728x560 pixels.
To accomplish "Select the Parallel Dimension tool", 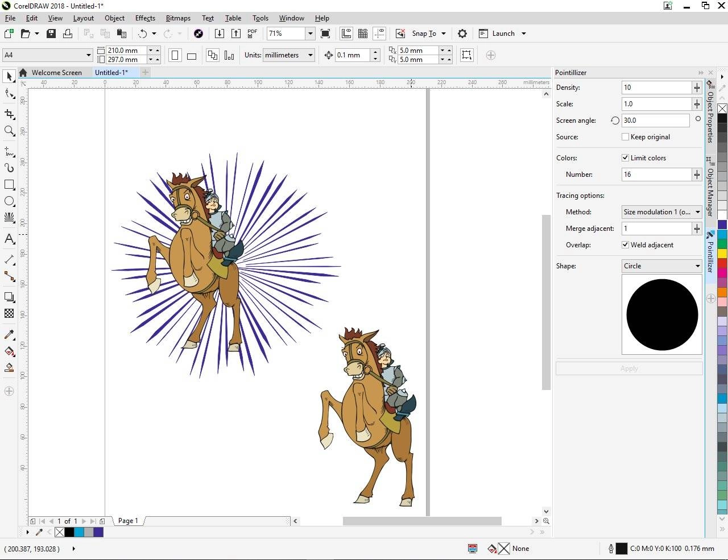I will [9, 259].
